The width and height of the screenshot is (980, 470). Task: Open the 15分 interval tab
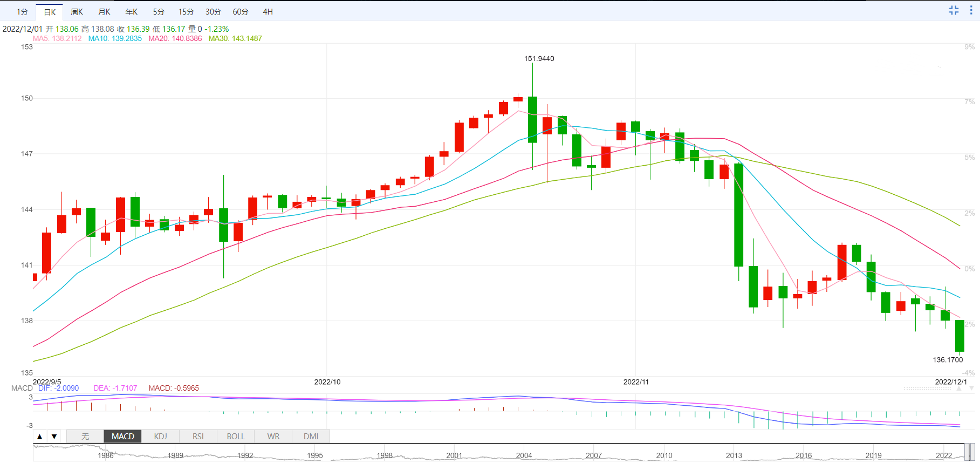[x=186, y=12]
